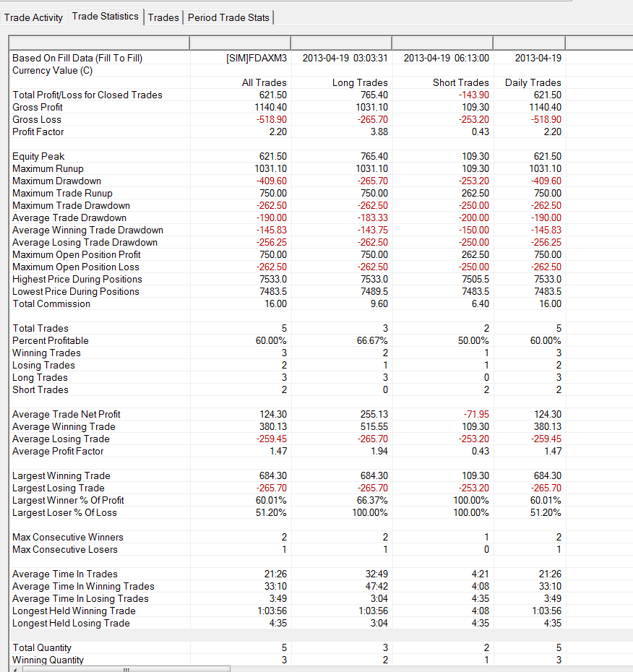The width and height of the screenshot is (633, 672).
Task: Switch to the Trade Activity tab
Action: [33, 17]
